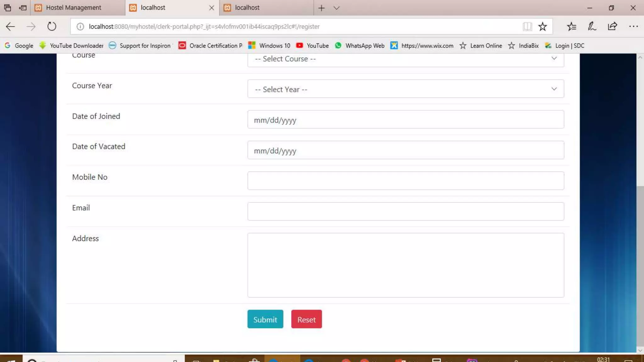The height and width of the screenshot is (362, 644).
Task: Click the browser Back arrow
Action: click(x=10, y=27)
